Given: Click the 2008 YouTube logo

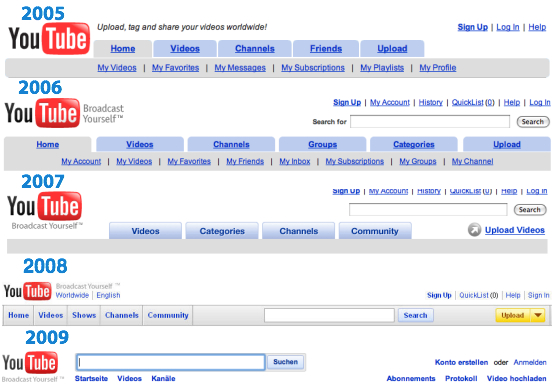Looking at the screenshot, I should tap(27, 291).
